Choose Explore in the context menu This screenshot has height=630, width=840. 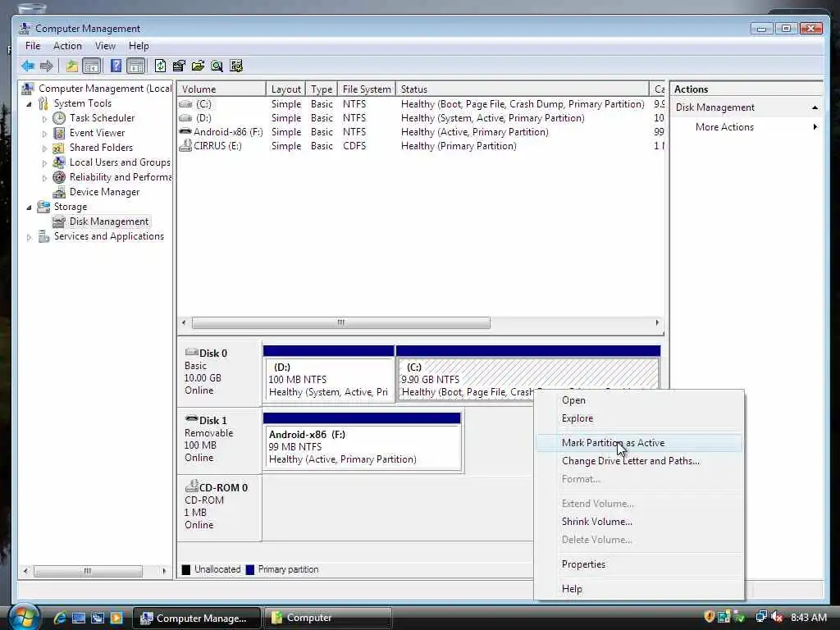[x=639, y=418]
